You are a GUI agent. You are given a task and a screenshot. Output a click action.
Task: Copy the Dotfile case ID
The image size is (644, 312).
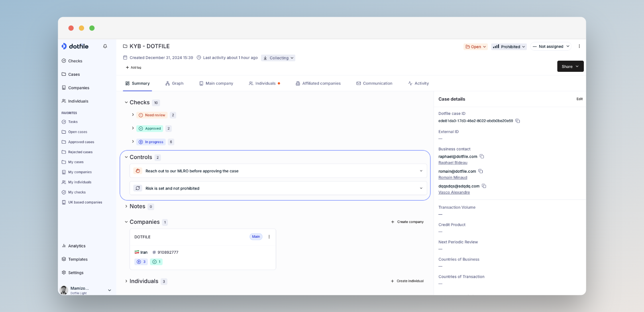point(518,121)
